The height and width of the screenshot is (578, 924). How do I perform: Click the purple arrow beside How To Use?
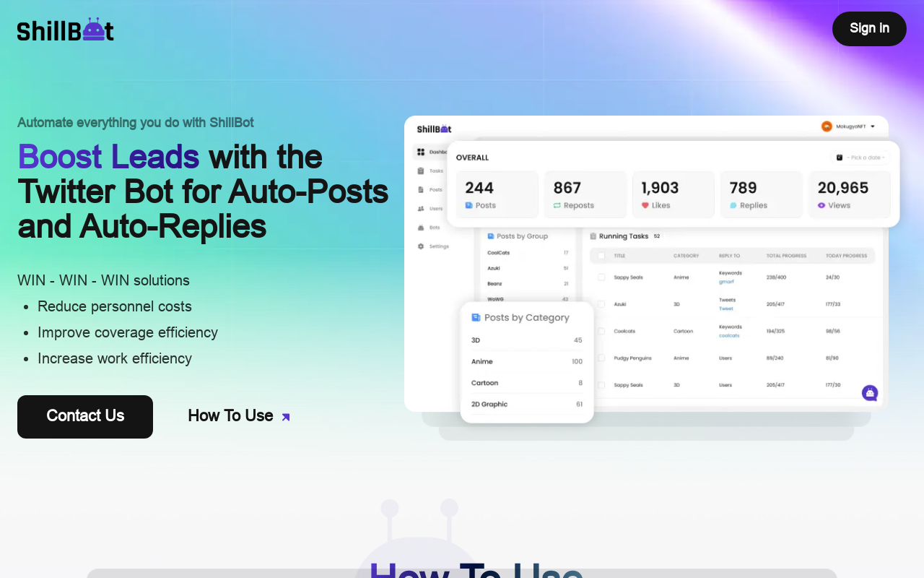285,417
